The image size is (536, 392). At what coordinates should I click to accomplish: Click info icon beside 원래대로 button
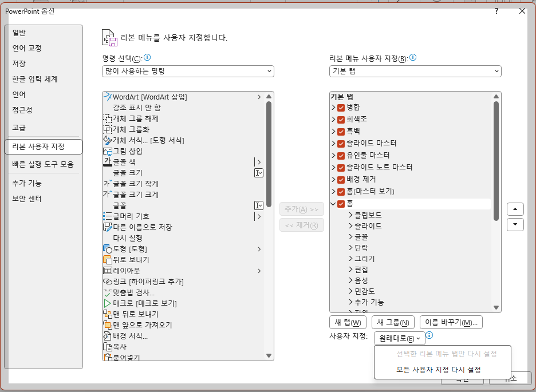tap(429, 335)
